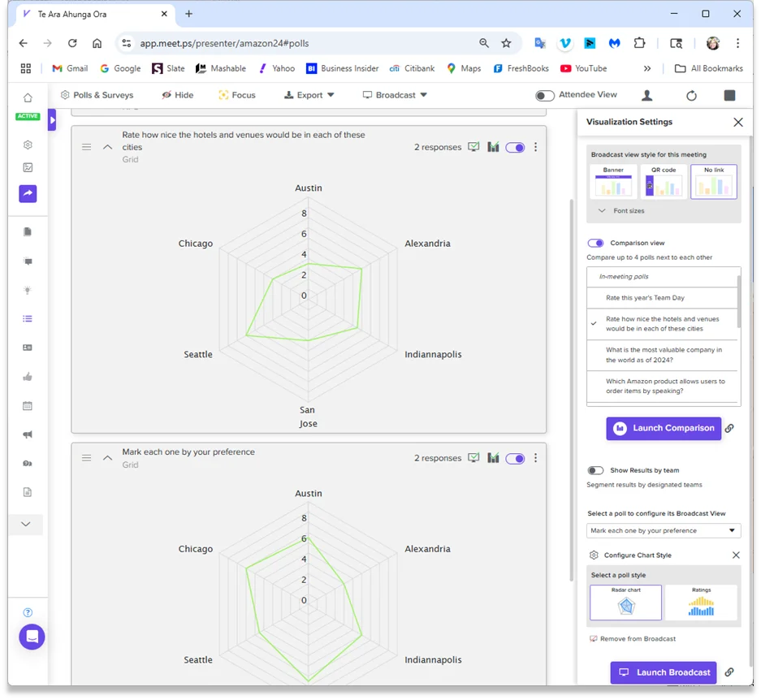Select the Ratings poll style

coord(701,603)
